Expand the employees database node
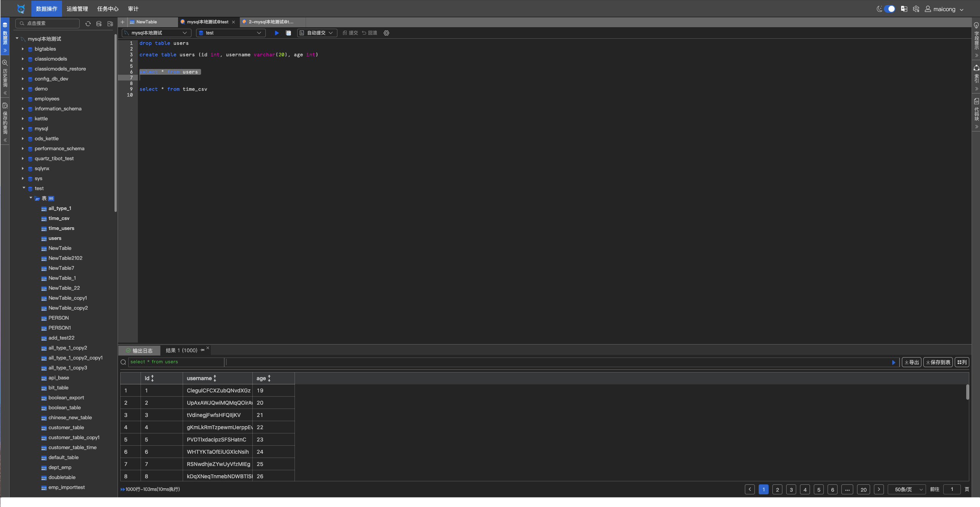980x507 pixels. tap(23, 99)
